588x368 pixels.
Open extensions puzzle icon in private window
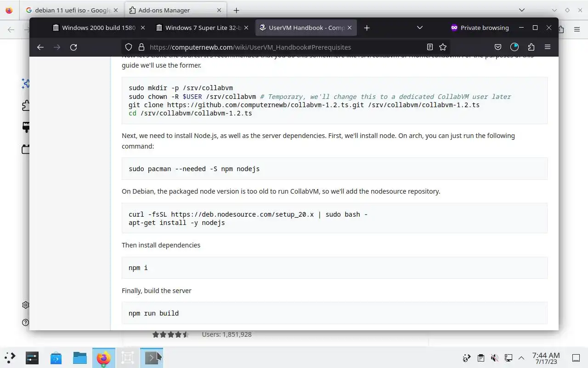(531, 47)
